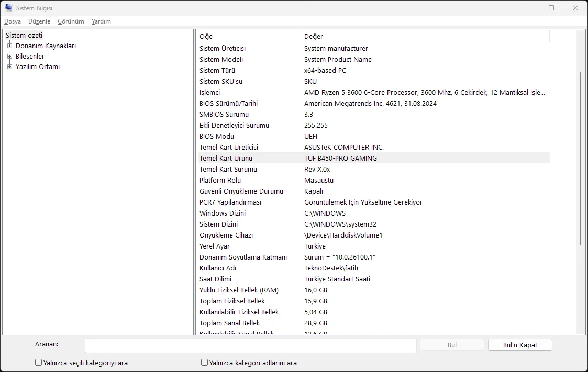Select the Sistem Modeli row
This screenshot has height=372, width=588.
[x=374, y=59]
